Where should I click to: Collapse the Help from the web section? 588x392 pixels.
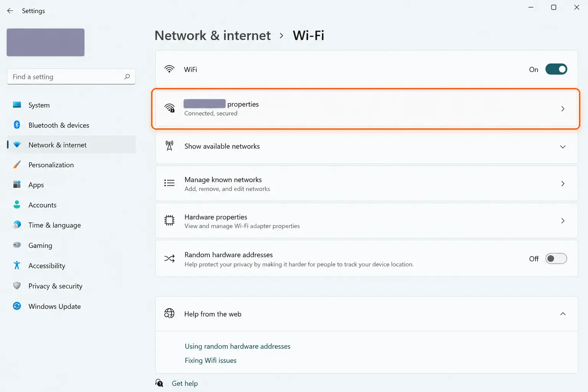[563, 314]
